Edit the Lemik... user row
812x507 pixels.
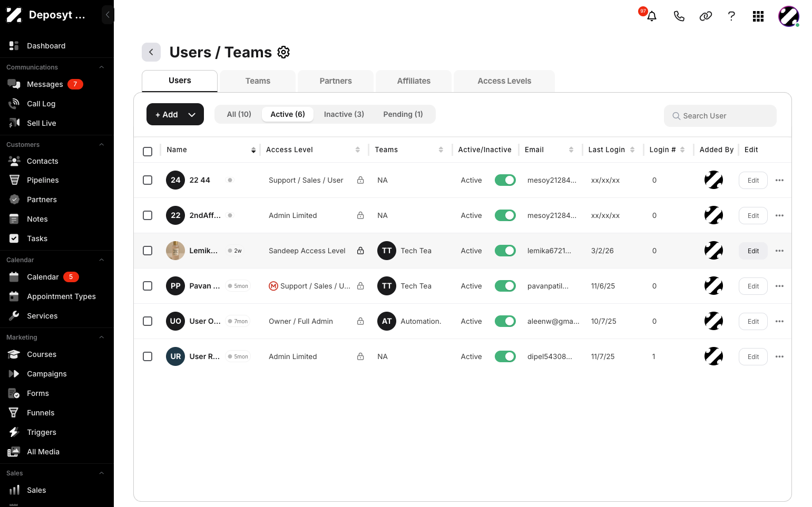753,251
